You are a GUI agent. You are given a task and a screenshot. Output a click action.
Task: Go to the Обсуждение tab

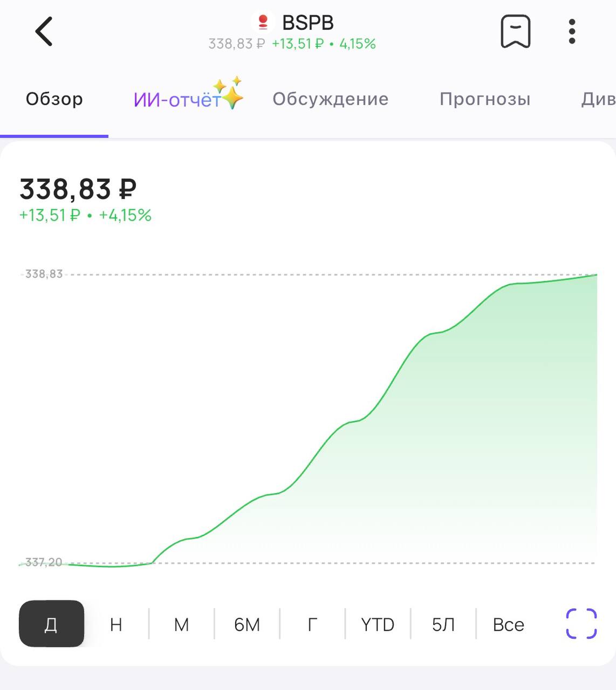point(330,99)
